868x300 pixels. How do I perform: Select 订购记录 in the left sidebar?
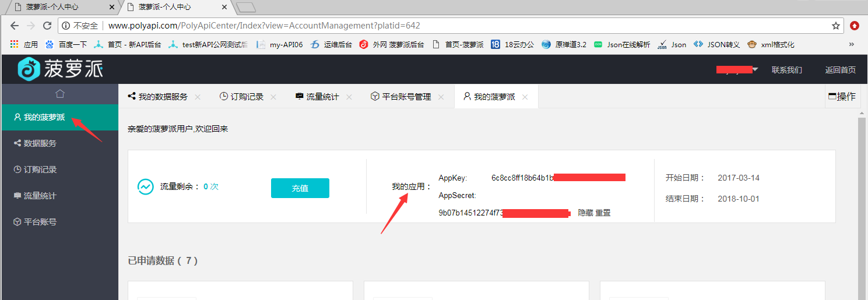tap(40, 170)
